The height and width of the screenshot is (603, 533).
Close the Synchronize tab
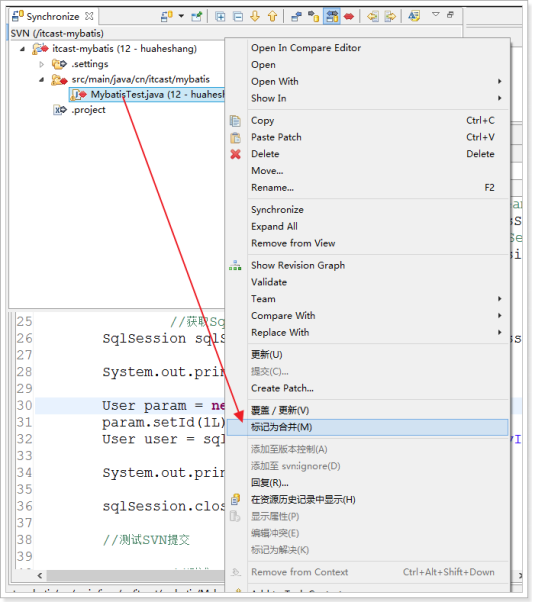tap(89, 16)
